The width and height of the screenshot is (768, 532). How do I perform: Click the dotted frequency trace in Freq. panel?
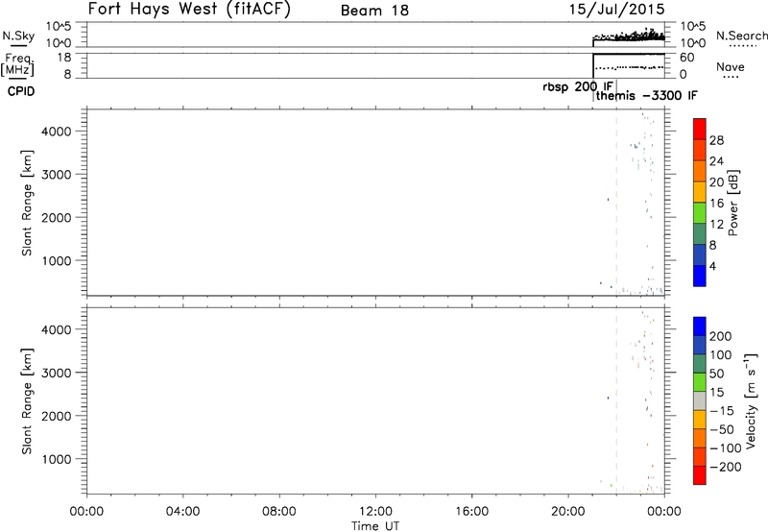click(629, 67)
